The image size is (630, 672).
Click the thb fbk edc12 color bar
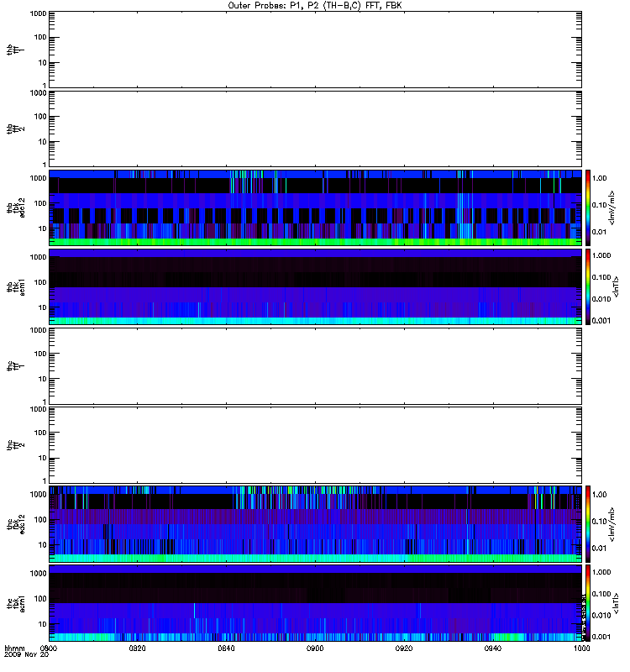pyautogui.click(x=588, y=207)
